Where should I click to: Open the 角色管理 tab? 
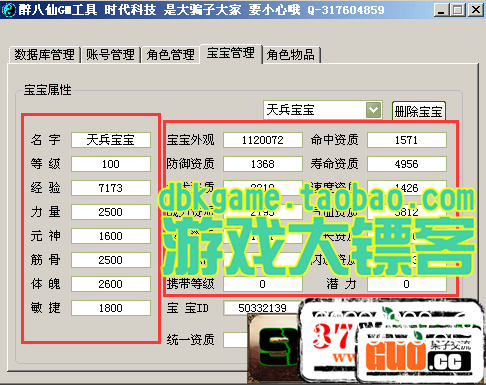(170, 55)
